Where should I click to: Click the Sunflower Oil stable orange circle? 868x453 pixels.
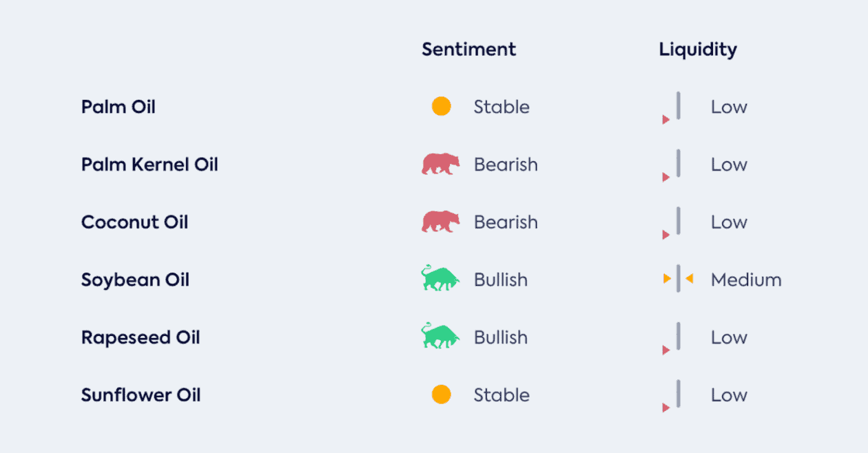441,394
